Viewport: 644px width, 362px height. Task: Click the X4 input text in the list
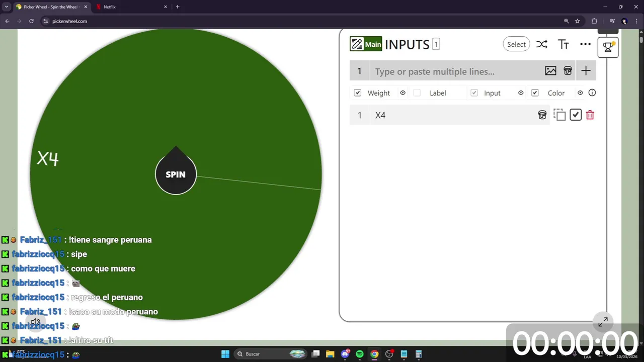click(380, 115)
